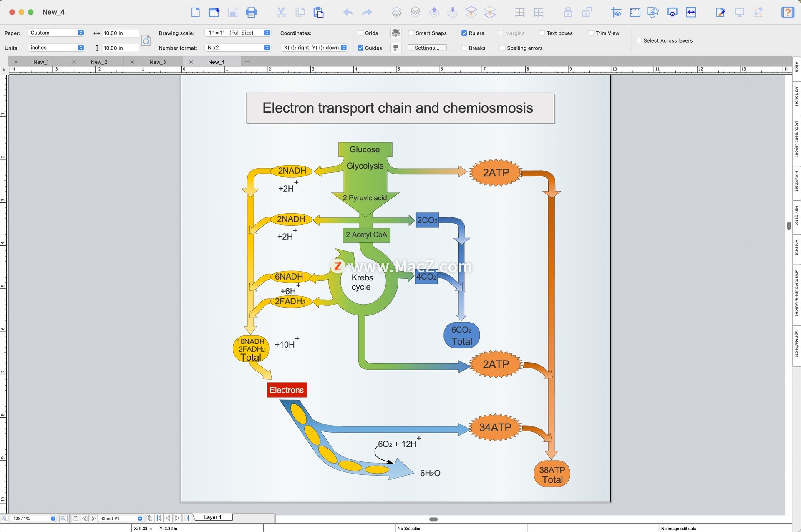
Task: Uncheck the Rulers checkbox
Action: [x=464, y=33]
